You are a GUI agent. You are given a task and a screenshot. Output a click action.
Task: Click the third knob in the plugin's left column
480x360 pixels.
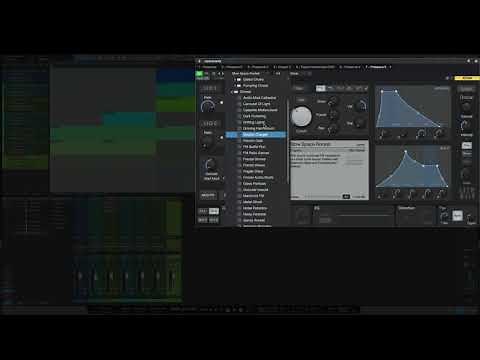(211, 166)
